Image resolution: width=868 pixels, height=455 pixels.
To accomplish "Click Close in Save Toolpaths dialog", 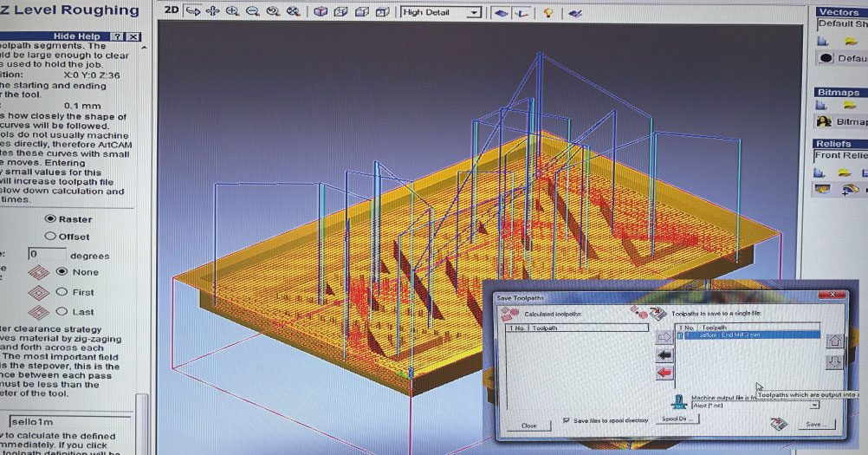I will coord(529,426).
